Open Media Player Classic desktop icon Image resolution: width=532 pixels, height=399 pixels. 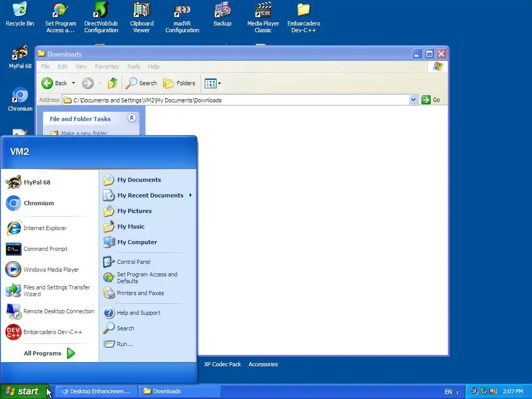[263, 18]
